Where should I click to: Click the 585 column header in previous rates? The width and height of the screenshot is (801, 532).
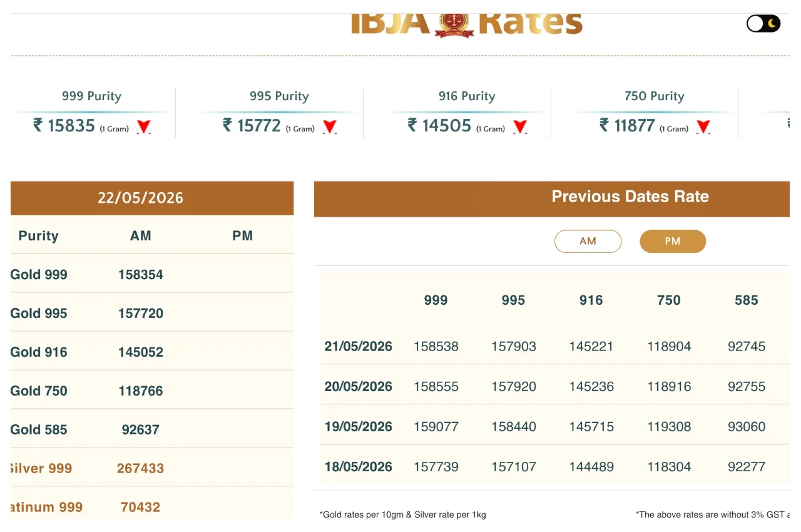tap(747, 300)
